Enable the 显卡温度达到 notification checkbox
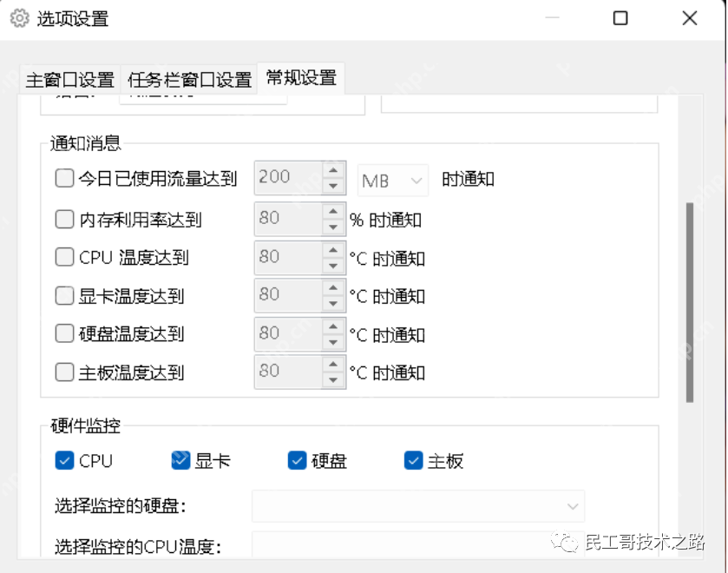 click(63, 296)
